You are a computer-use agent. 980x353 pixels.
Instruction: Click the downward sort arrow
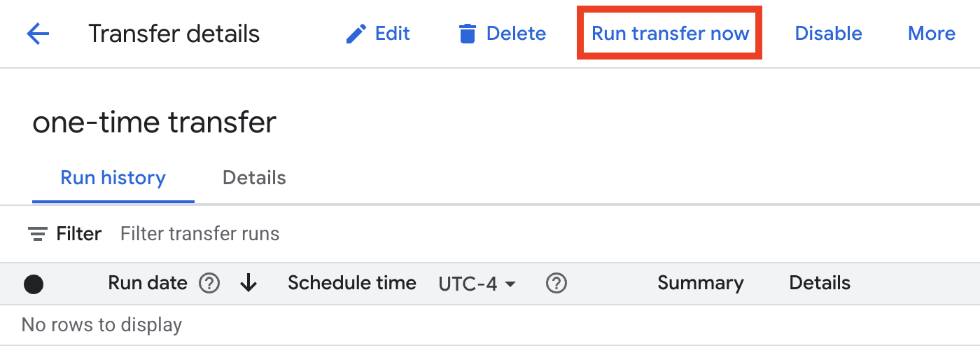coord(248,284)
